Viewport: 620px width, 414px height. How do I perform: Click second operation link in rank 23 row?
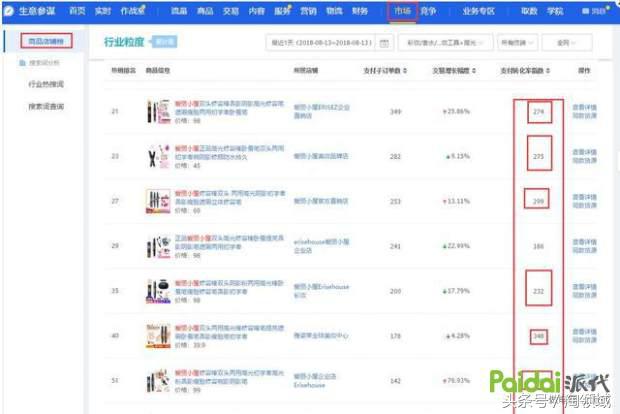(584, 161)
